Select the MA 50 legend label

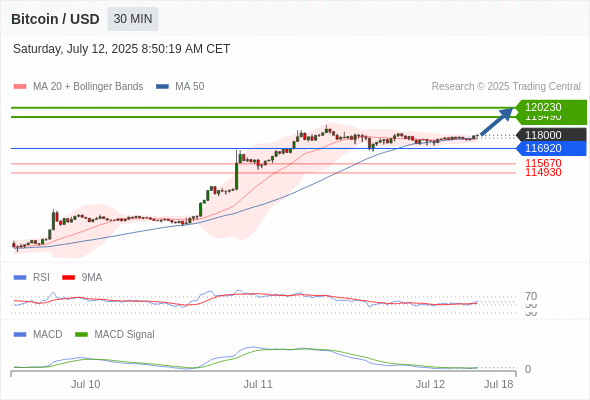(x=190, y=87)
